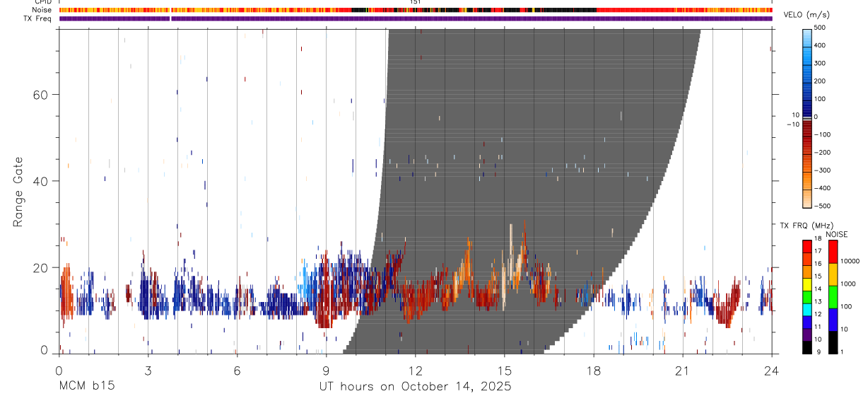
Task: Pick the black 9–10 MHz frequency swatch
Action: point(807,347)
